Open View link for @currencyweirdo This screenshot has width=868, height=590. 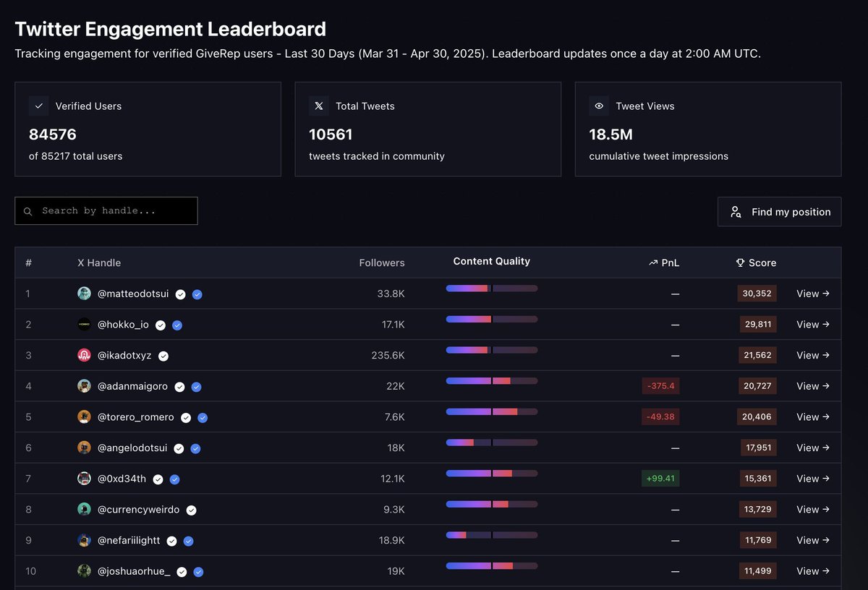click(x=812, y=509)
